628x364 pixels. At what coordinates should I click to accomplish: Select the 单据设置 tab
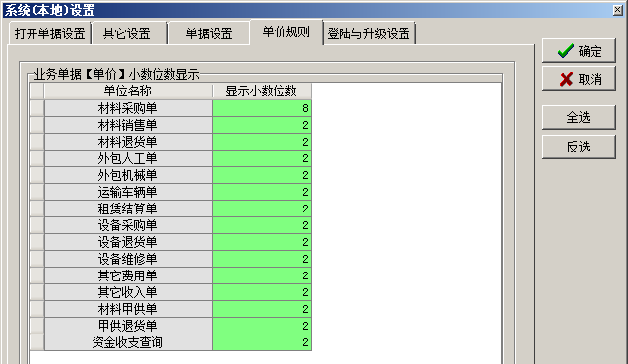[209, 33]
